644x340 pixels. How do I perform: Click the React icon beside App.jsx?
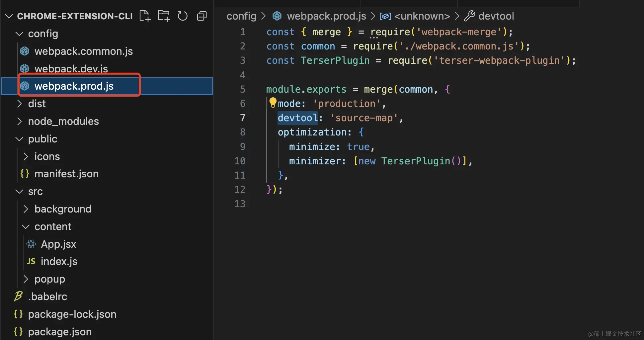[x=31, y=244]
